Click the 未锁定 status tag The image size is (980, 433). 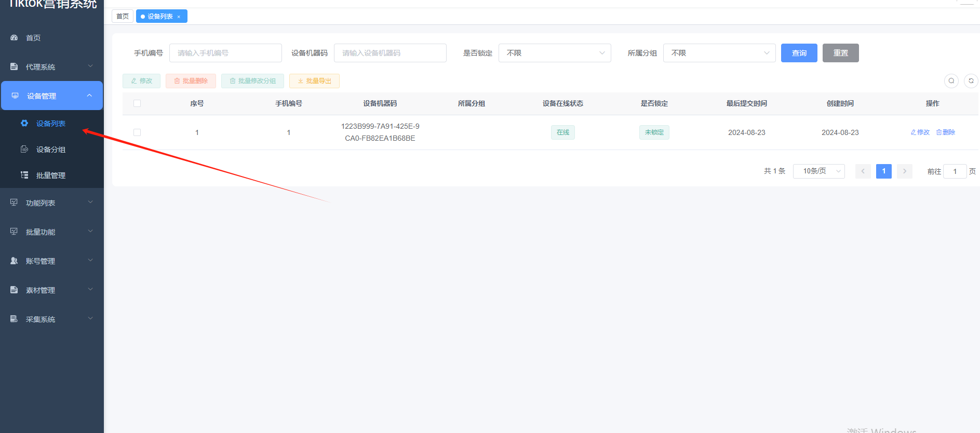654,132
